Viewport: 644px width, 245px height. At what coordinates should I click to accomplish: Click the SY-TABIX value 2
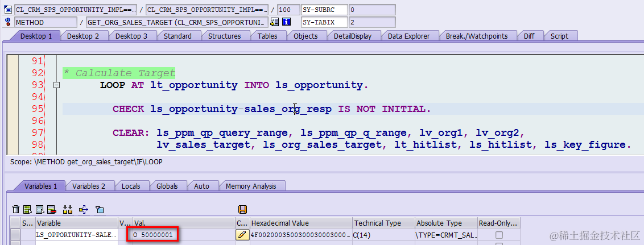point(372,22)
